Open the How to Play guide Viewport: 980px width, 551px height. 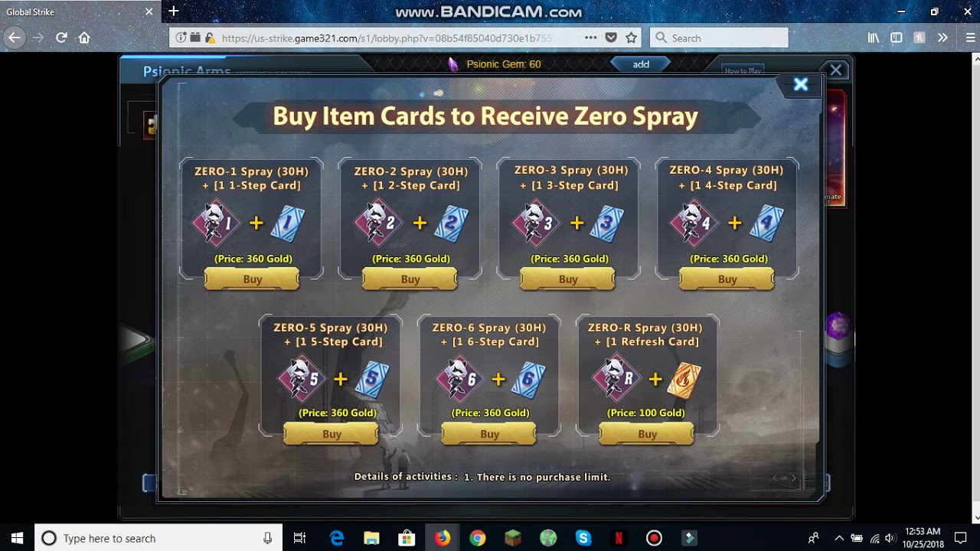(743, 70)
